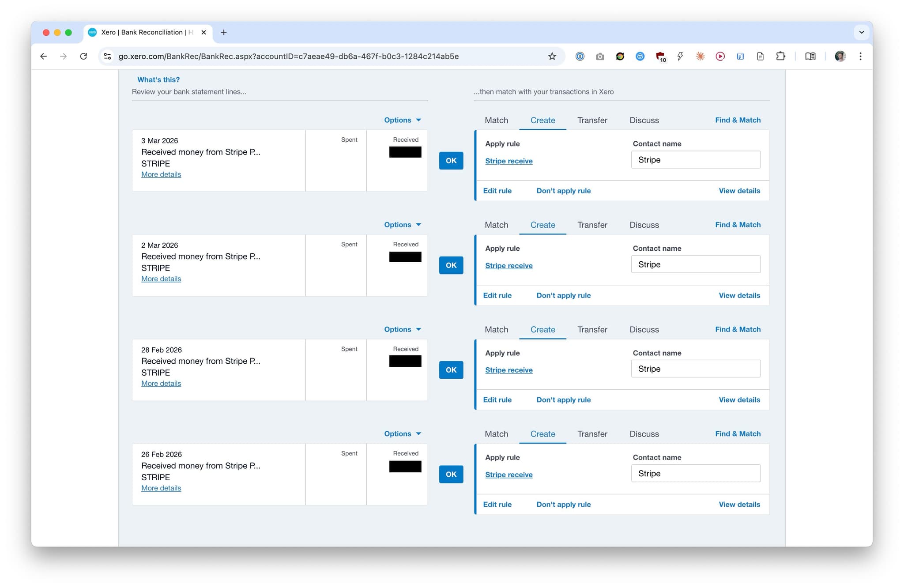
Task: Open the Options dropdown above 2 Mar 2026
Action: [x=402, y=224]
